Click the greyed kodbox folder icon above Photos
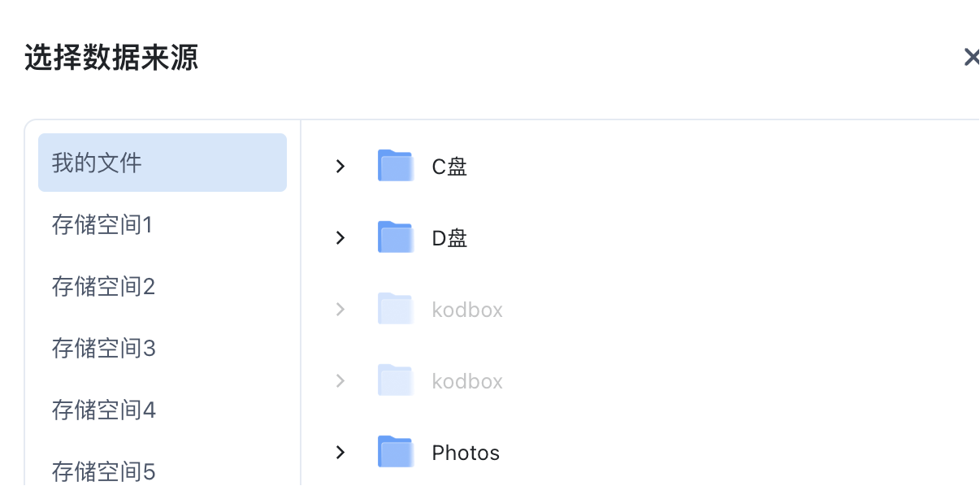The height and width of the screenshot is (486, 980). 396,380
